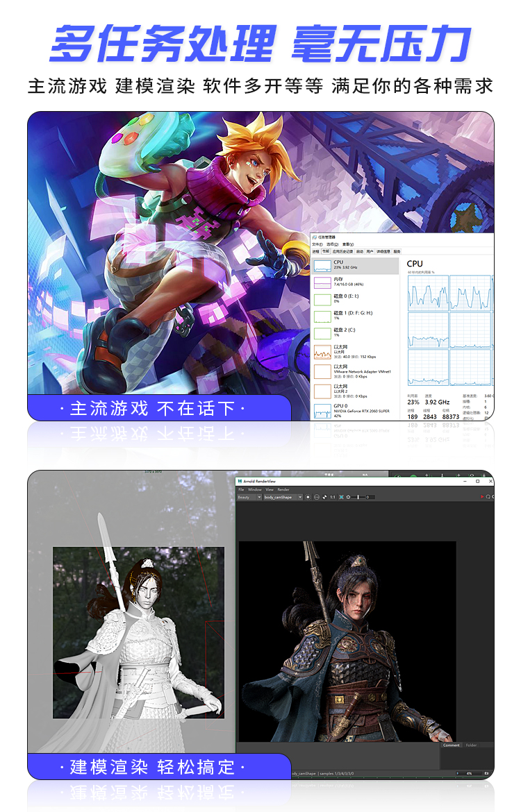Viewport: 521px width, 812px height.
Task: Switch to the 详细信息 tab
Action: click(x=383, y=252)
